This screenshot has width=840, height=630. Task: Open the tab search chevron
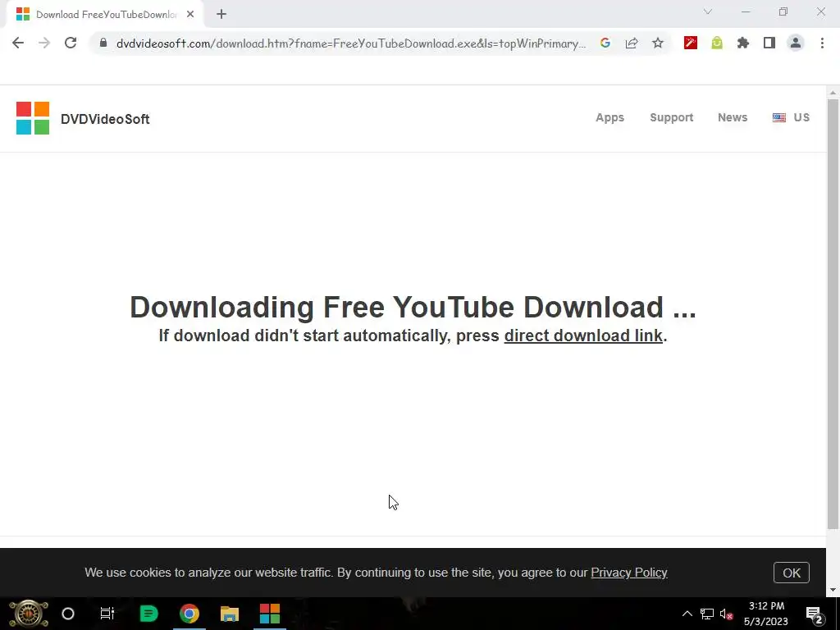pyautogui.click(x=708, y=11)
